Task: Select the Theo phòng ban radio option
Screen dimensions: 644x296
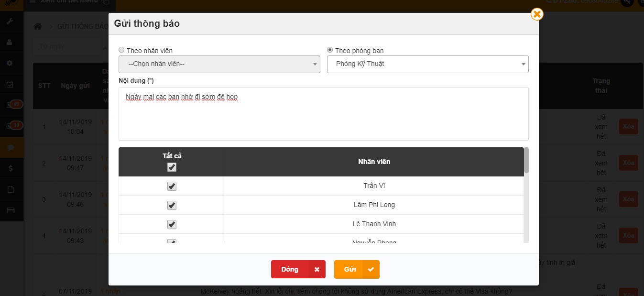Action: [330, 50]
